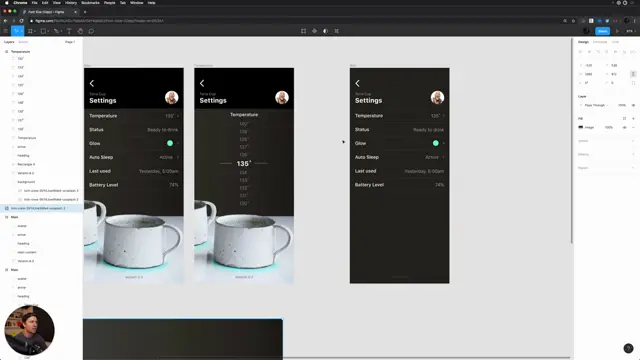Add a stroke with the plus icon

633,141
